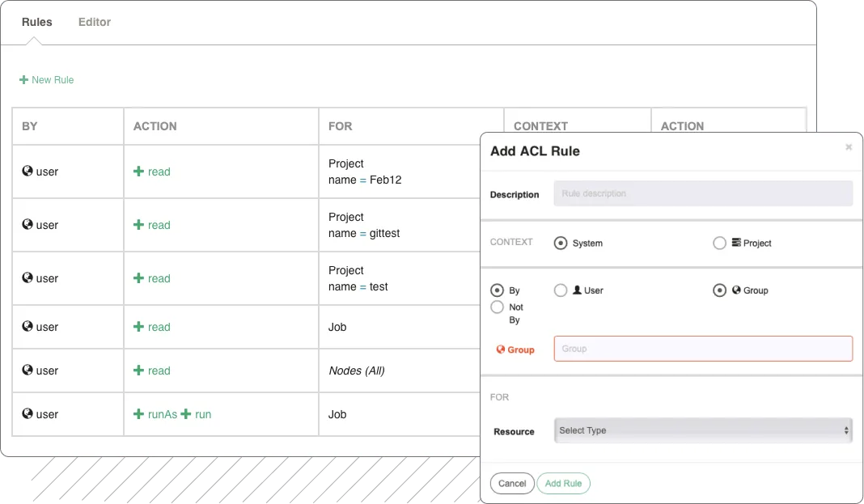Click the plus icon next to read for gittest
The image size is (864, 504).
pos(138,225)
